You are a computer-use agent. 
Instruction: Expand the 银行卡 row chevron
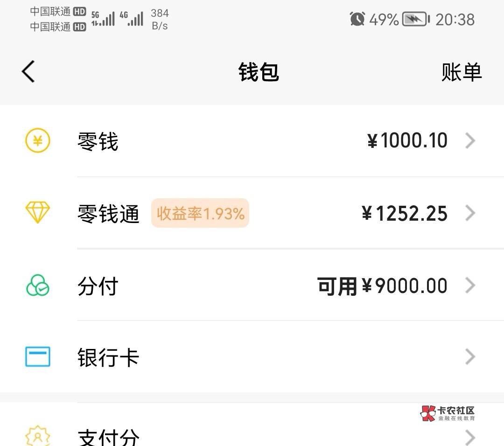click(x=470, y=357)
